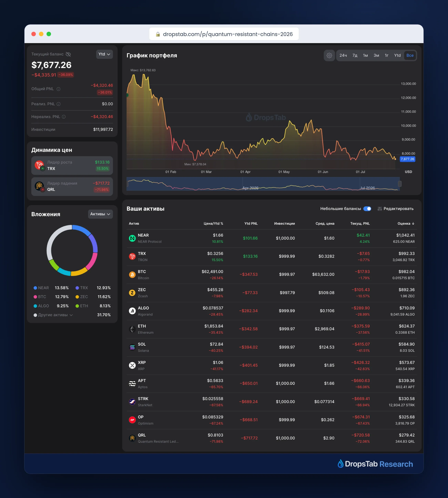Click the XRP coin icon
The height and width of the screenshot is (498, 448).
click(x=132, y=366)
